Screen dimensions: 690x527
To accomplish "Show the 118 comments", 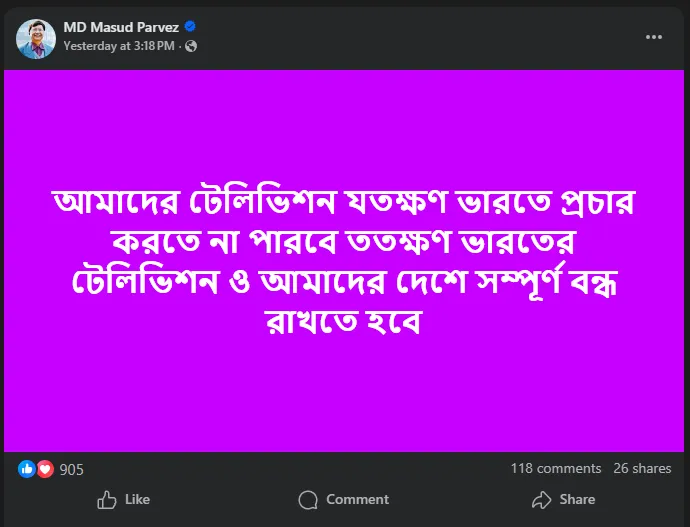I will [x=555, y=468].
